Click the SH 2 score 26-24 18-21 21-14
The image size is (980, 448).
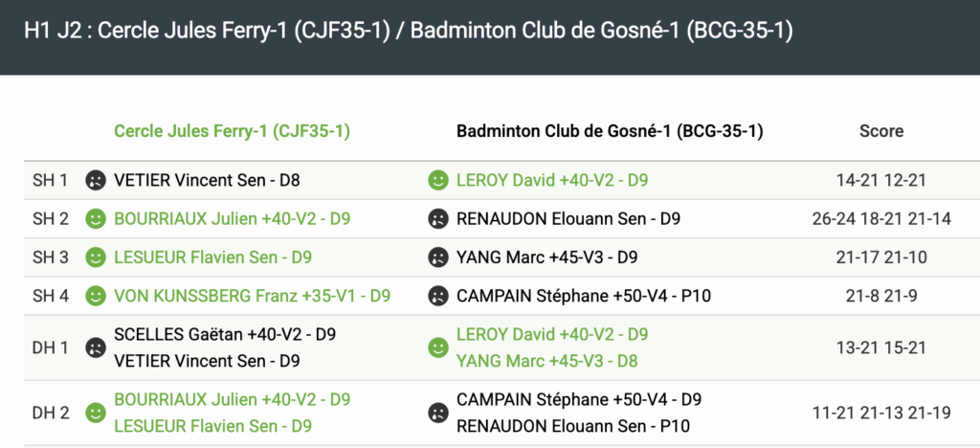[x=881, y=219]
